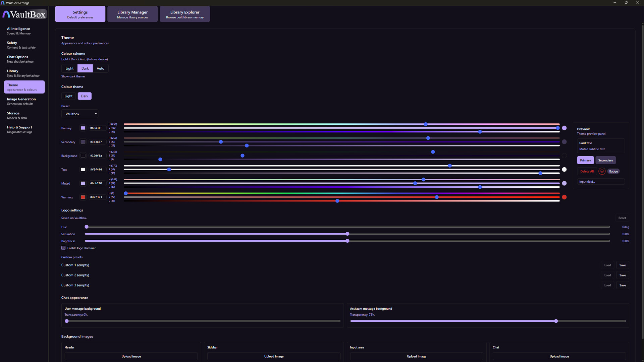Click the Primary hex value field
644x362 pixels.
point(97,128)
